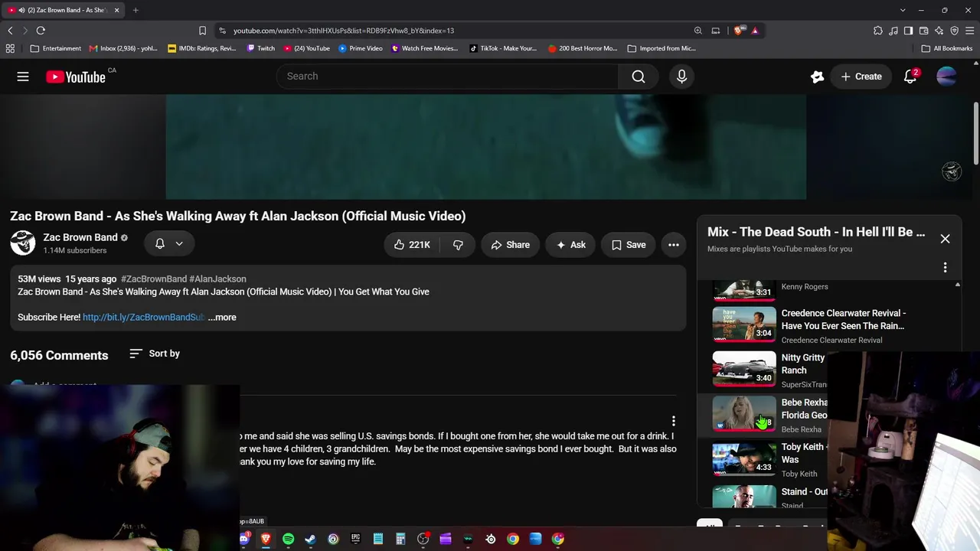The image size is (980, 551).
Task: Open the browser apps grid shortcut
Action: coord(10,48)
